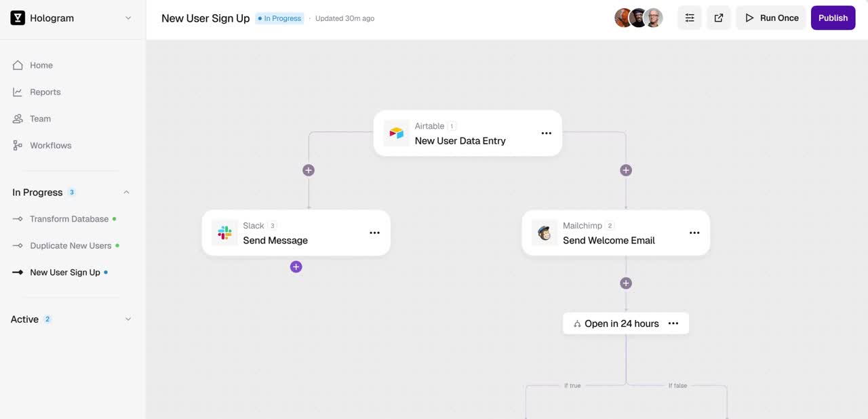Open Slack Send Message options menu
868x419 pixels.
click(x=374, y=233)
